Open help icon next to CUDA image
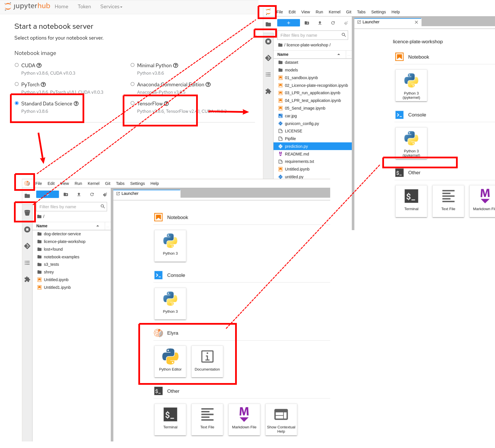495x448 pixels. 39,66
